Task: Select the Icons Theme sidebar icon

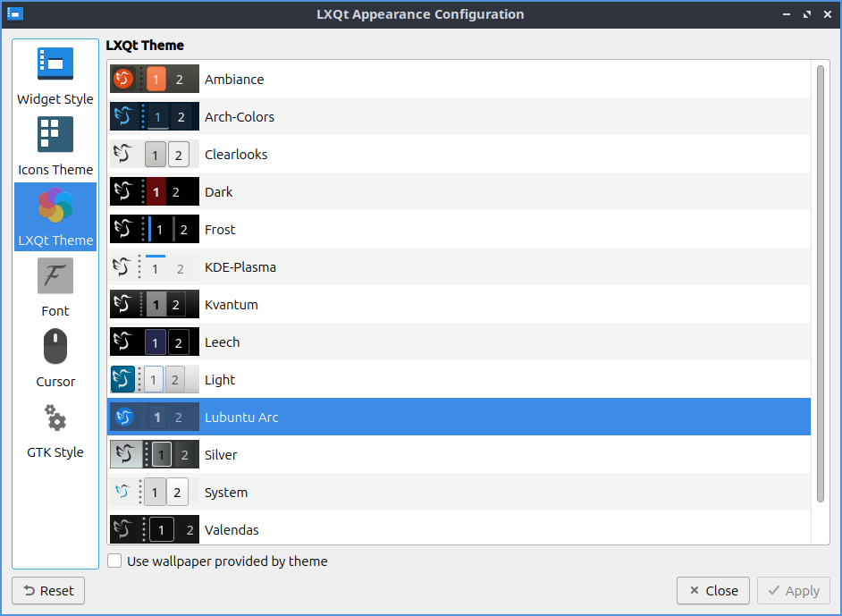Action: (55, 135)
